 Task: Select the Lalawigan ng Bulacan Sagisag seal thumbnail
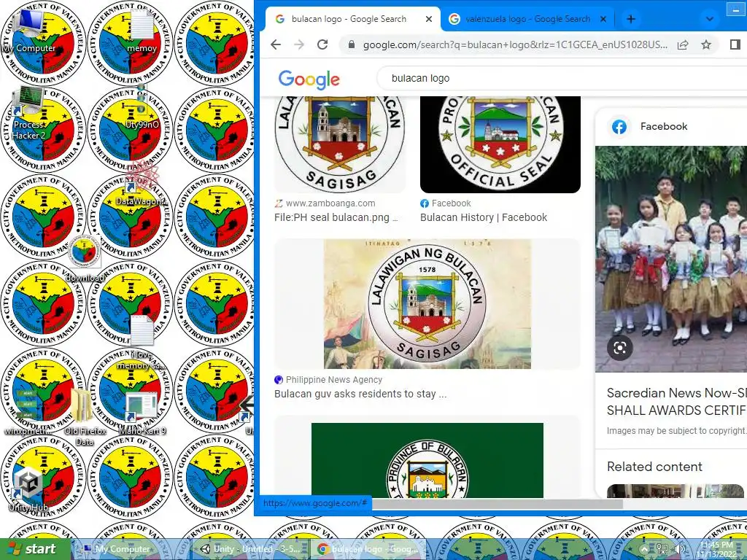[340, 144]
